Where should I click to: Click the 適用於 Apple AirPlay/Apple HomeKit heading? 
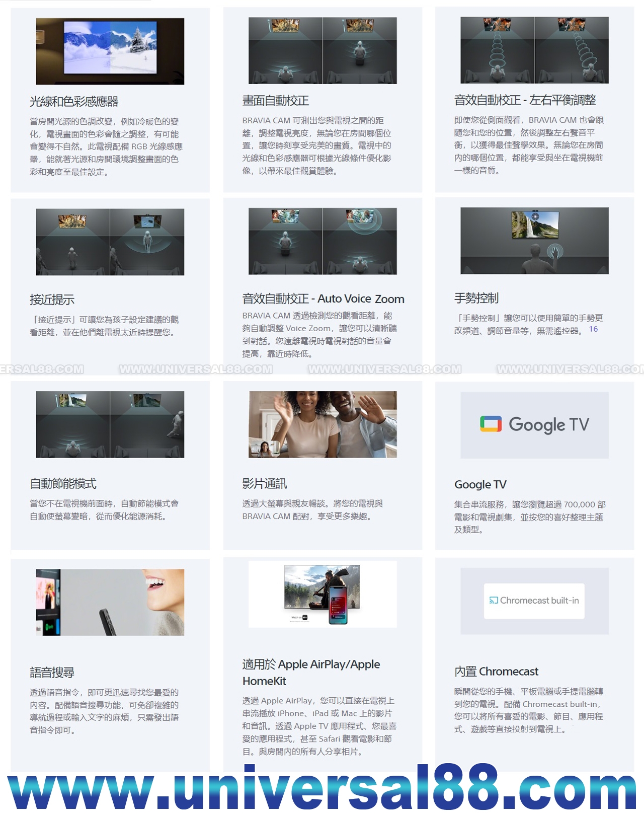coord(311,673)
